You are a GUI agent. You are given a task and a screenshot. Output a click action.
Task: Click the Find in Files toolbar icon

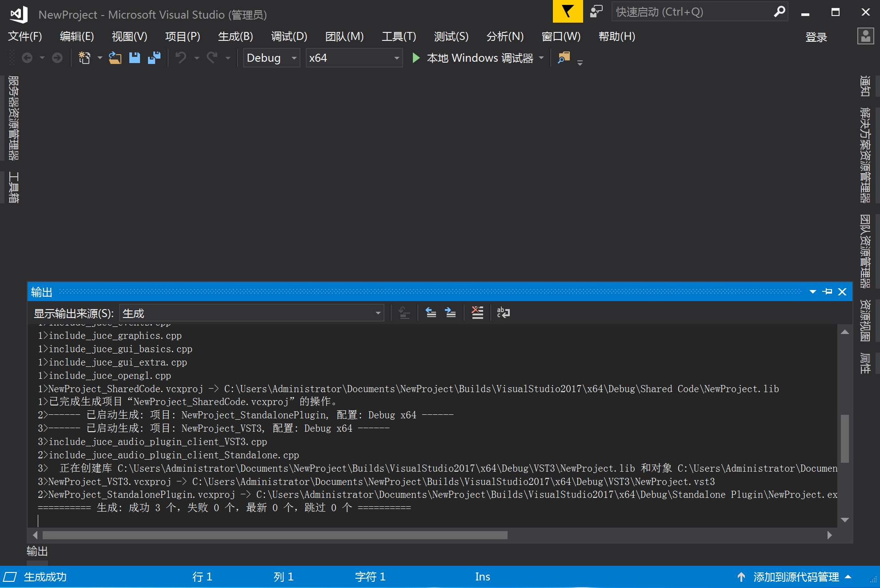pyautogui.click(x=564, y=58)
